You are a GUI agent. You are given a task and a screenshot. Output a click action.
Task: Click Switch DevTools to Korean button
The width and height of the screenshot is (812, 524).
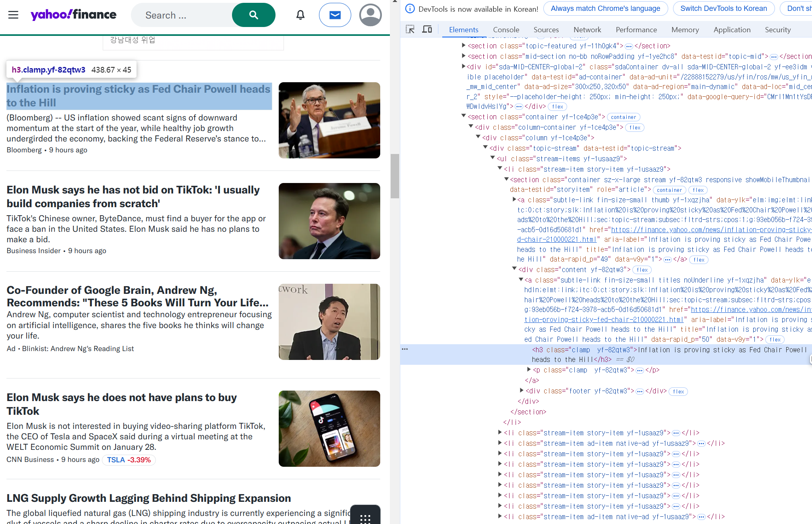coord(723,8)
